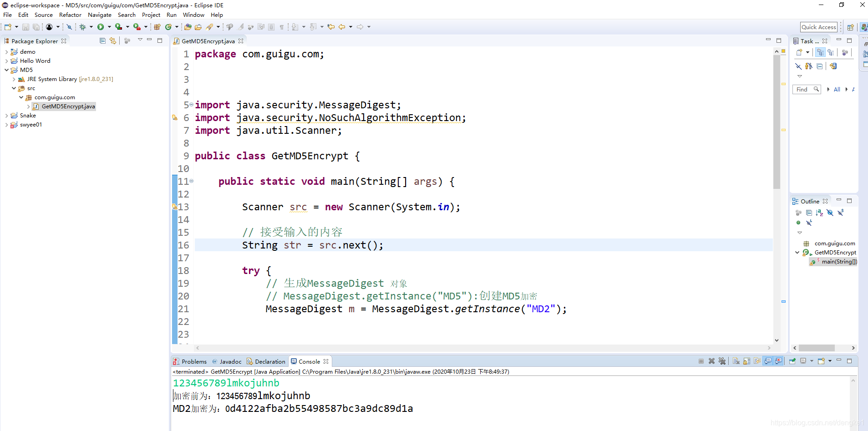
Task: Toggle Show Console on Standard Out change
Action: [768, 361]
